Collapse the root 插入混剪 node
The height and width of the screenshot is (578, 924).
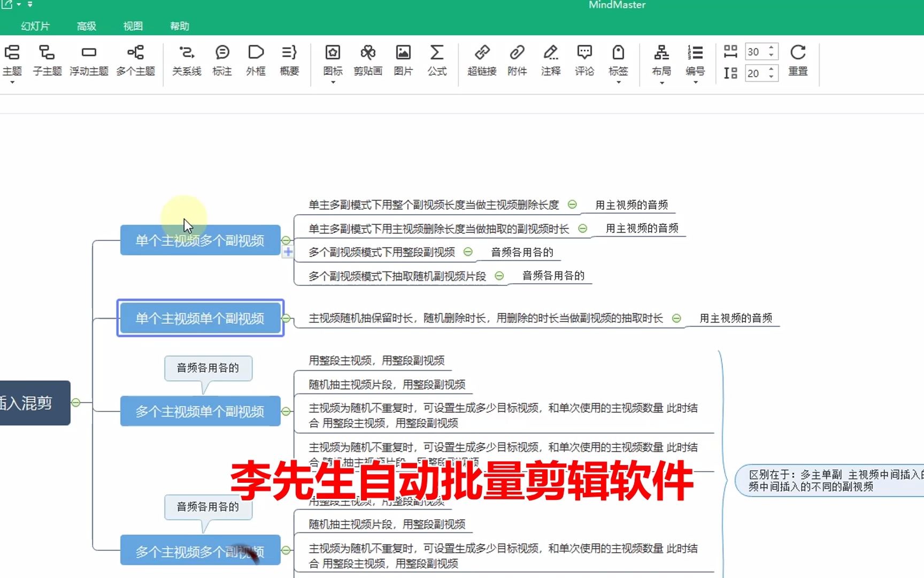[76, 402]
